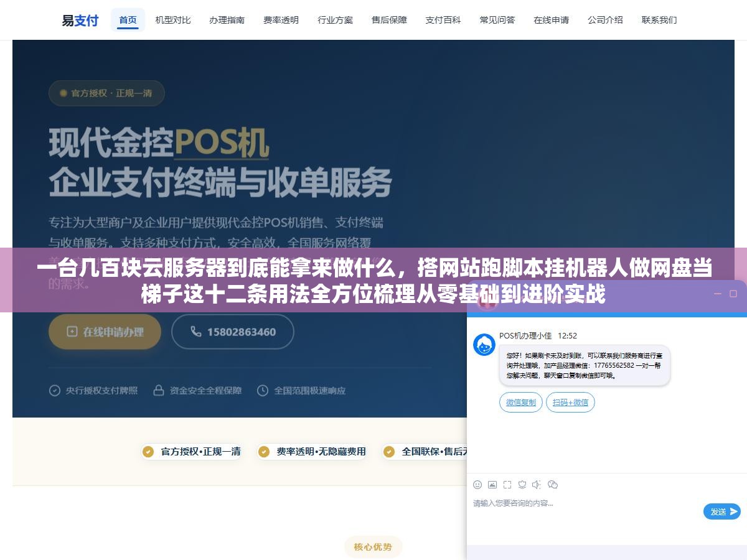Open the emoji picker in chat
The width and height of the screenshot is (747, 560).
[477, 484]
